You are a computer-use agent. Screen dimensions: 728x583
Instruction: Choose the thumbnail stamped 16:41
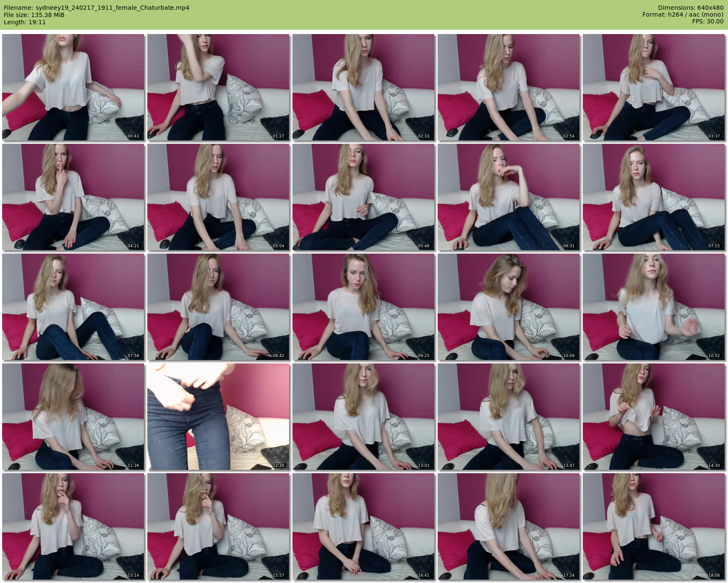(364, 526)
